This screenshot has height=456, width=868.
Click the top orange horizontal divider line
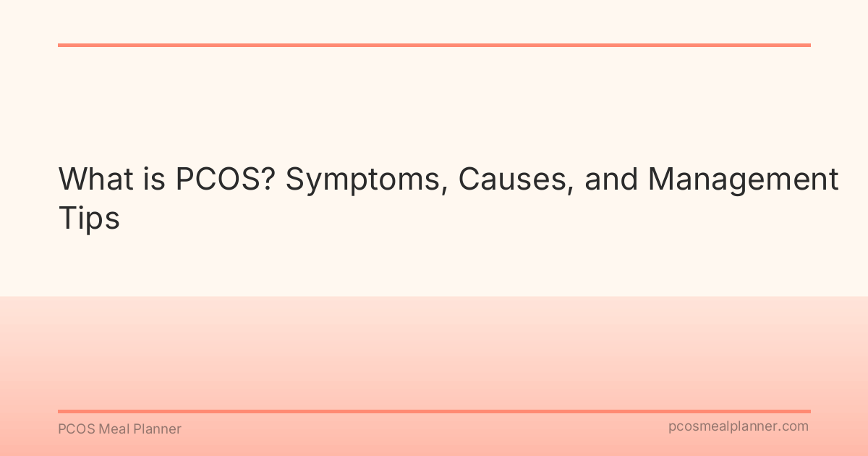[x=434, y=45]
